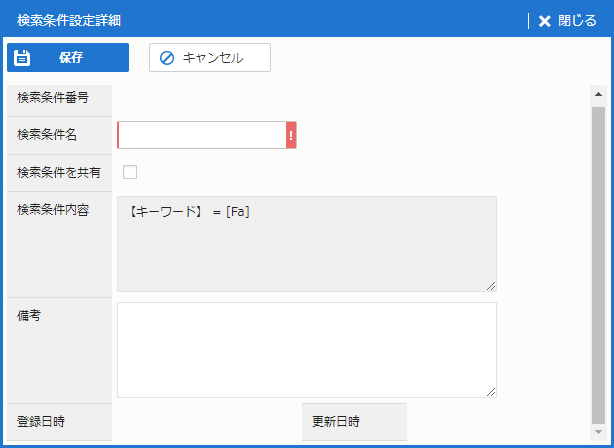Click the 検索条件を共有 label text
This screenshot has height=448, width=614.
coord(59,172)
